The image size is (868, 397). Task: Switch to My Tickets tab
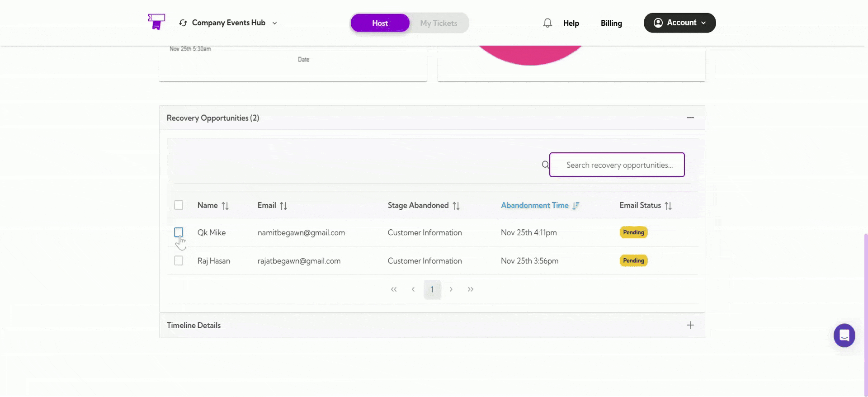[439, 23]
